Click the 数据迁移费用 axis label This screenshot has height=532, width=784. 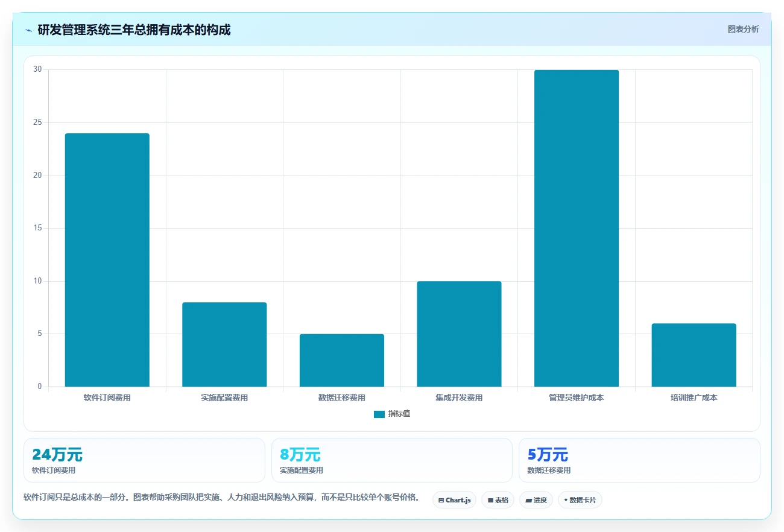coord(342,398)
